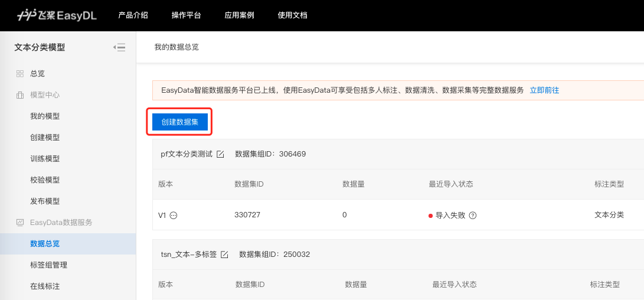Click 最近导入状态 header in first table
The image size is (644, 300).
click(x=451, y=184)
